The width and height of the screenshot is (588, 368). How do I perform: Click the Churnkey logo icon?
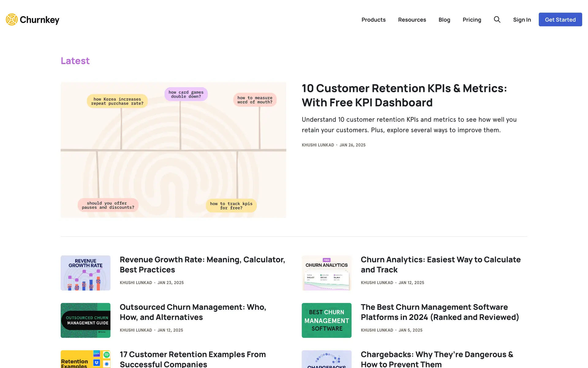pyautogui.click(x=12, y=20)
